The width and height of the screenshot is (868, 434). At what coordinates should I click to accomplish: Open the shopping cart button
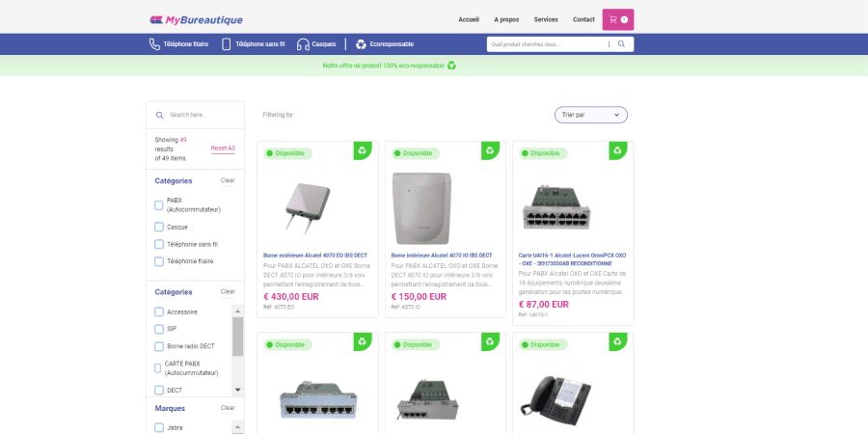click(x=618, y=19)
